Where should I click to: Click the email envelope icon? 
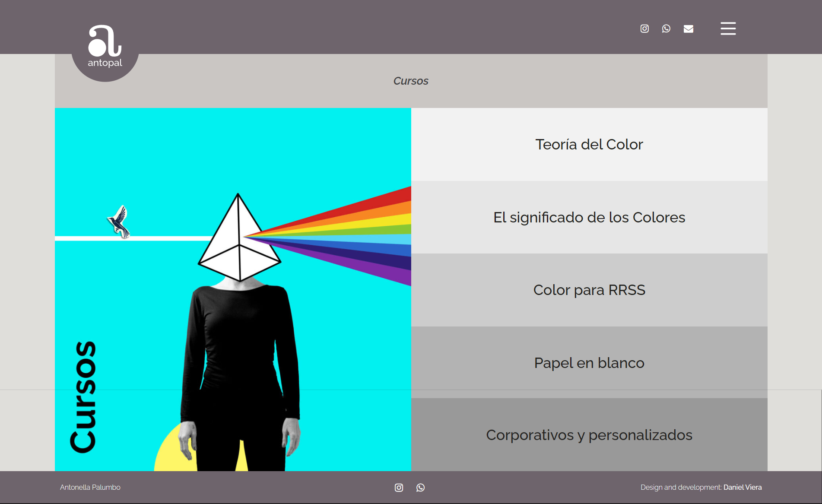pyautogui.click(x=689, y=29)
